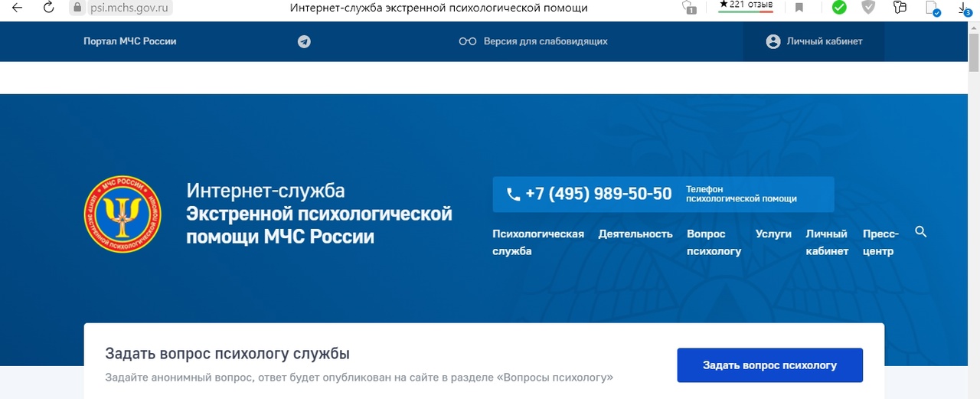Viewport: 980px width, 399px height.
Task: Click Задать вопрос психологу blue button
Action: (x=769, y=365)
